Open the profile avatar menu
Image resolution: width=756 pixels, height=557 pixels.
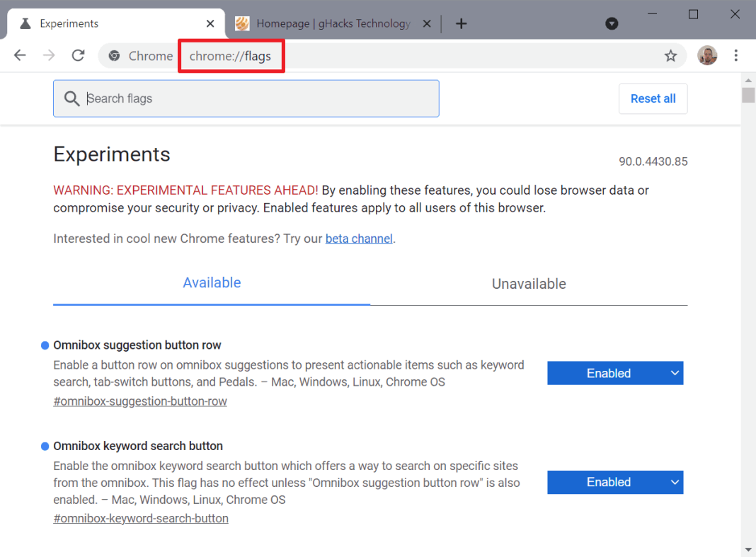click(707, 55)
